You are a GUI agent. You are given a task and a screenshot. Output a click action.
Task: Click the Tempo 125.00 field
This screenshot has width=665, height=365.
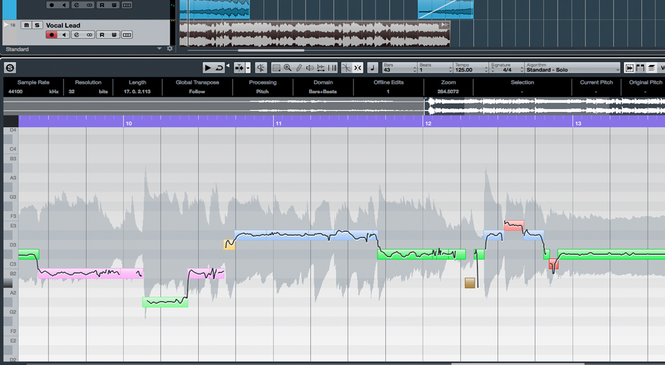click(x=470, y=68)
